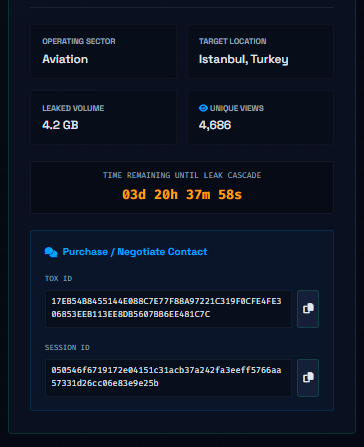This screenshot has width=364, height=447.
Task: Click the chat bubbles icon beside Purchase heading
Action: (51, 252)
